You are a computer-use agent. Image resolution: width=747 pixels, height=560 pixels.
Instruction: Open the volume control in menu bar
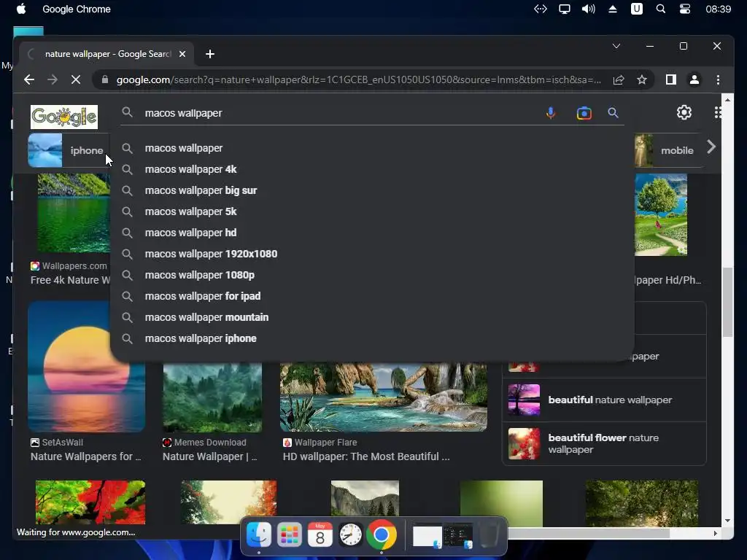589,9
